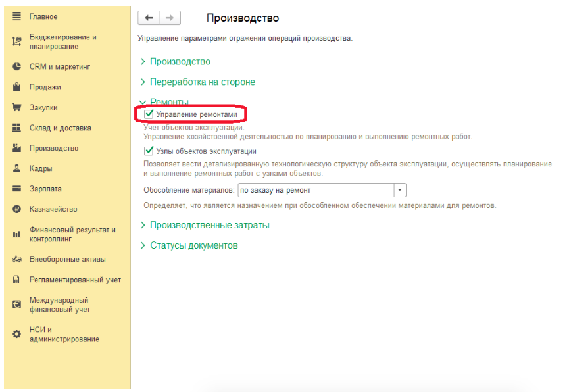
Task: Click the Продажи shopping bag icon
Action: pyautogui.click(x=16, y=87)
